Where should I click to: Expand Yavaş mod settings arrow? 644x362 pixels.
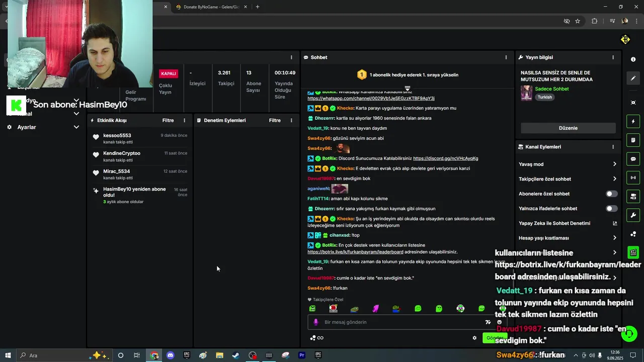(x=614, y=164)
